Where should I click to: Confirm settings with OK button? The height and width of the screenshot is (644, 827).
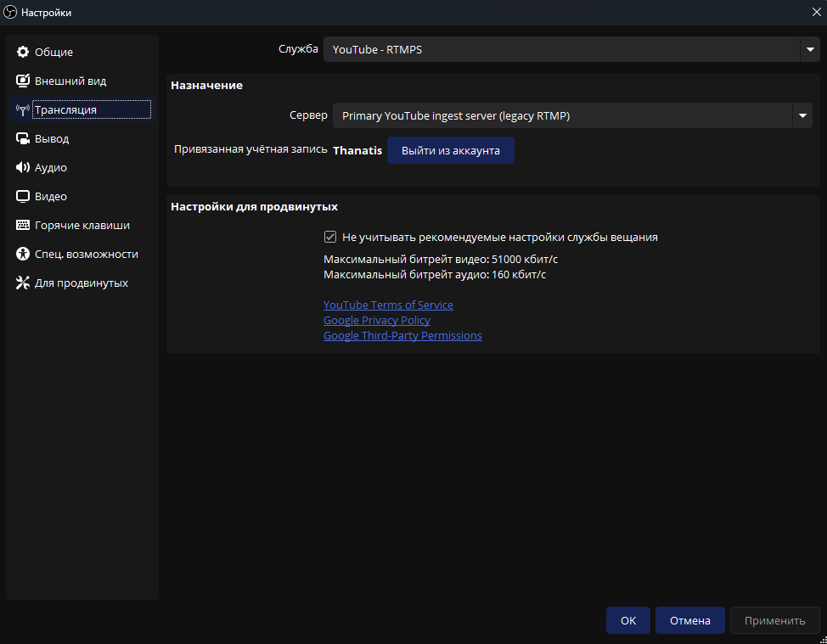(x=628, y=620)
